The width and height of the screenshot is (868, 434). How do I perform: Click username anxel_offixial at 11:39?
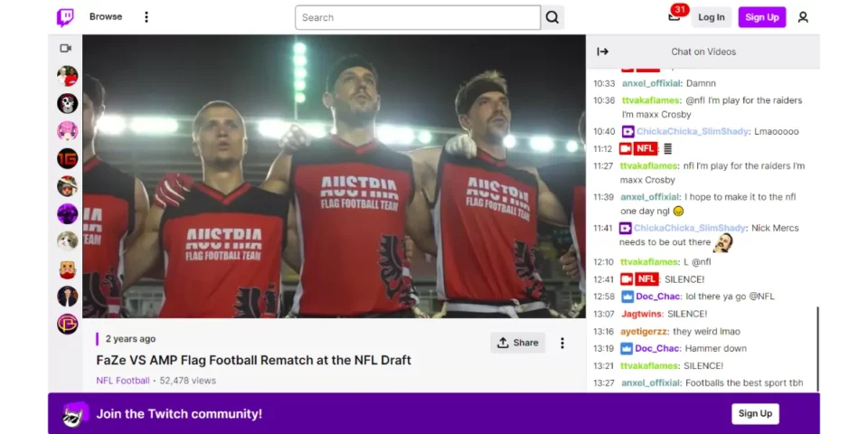click(x=650, y=197)
